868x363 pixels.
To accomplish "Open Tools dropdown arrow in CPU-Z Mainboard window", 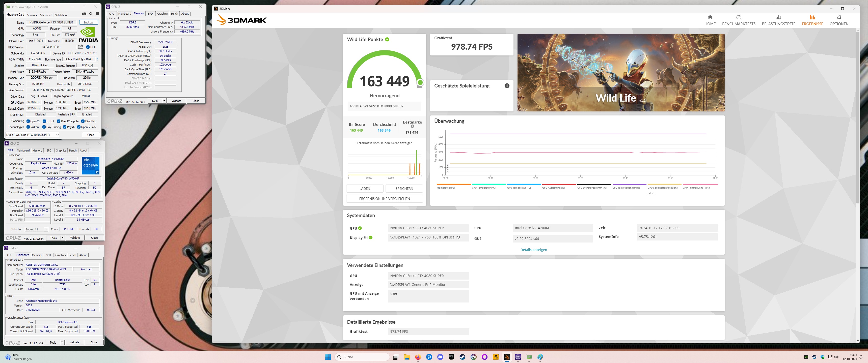I will (x=62, y=343).
